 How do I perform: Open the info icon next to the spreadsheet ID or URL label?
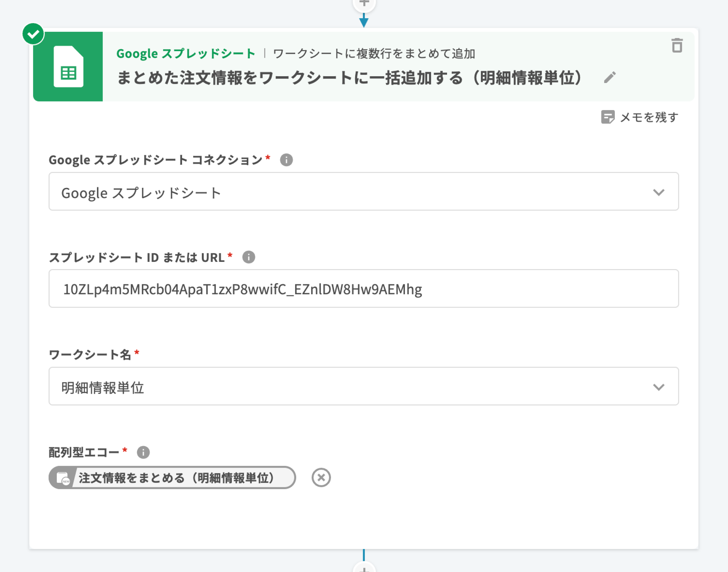pyautogui.click(x=248, y=257)
